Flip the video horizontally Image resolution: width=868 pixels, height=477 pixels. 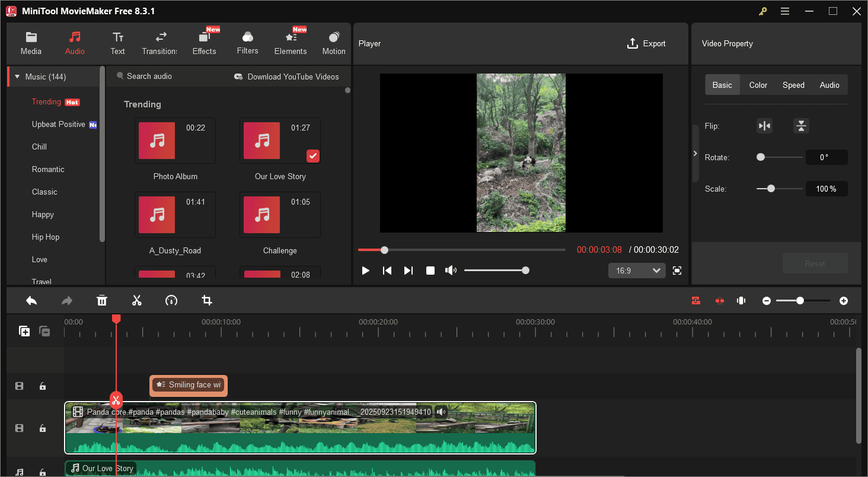pyautogui.click(x=765, y=126)
